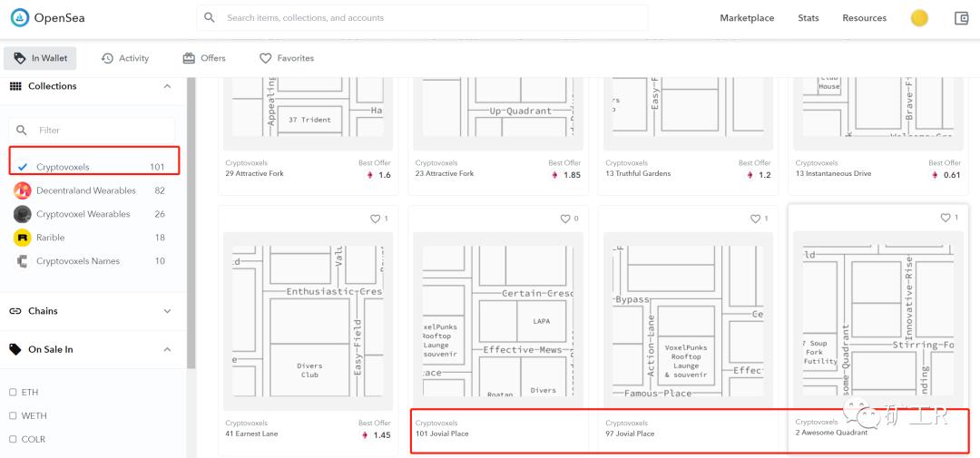Screen dimensions: 980x458
Task: Click the In Wallet tag icon
Action: point(20,58)
